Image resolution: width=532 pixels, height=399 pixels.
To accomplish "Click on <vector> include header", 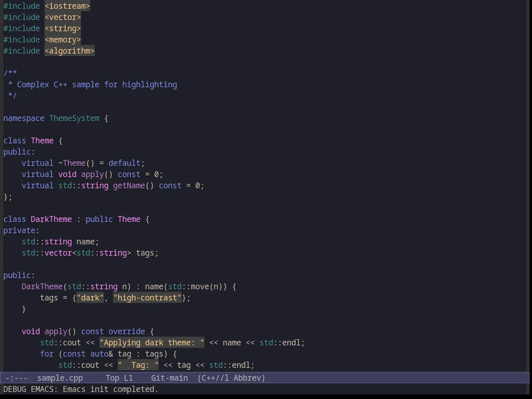I will 63,17.
